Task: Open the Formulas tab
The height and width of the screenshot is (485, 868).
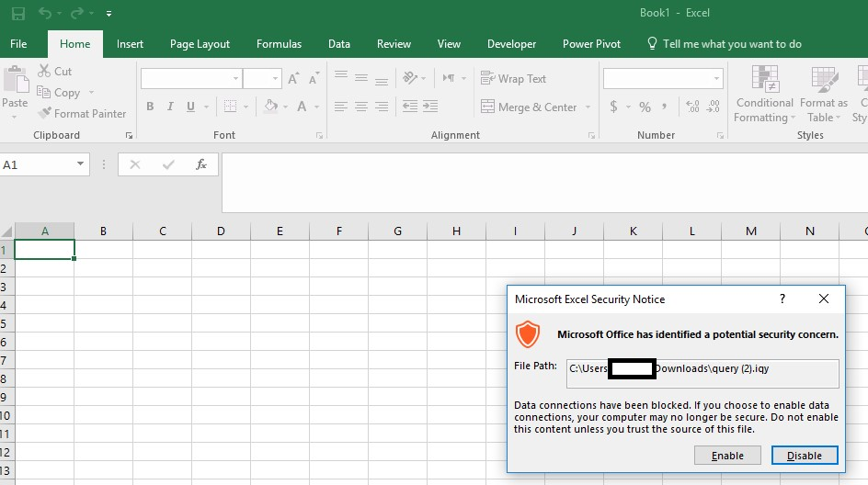Action: point(279,44)
